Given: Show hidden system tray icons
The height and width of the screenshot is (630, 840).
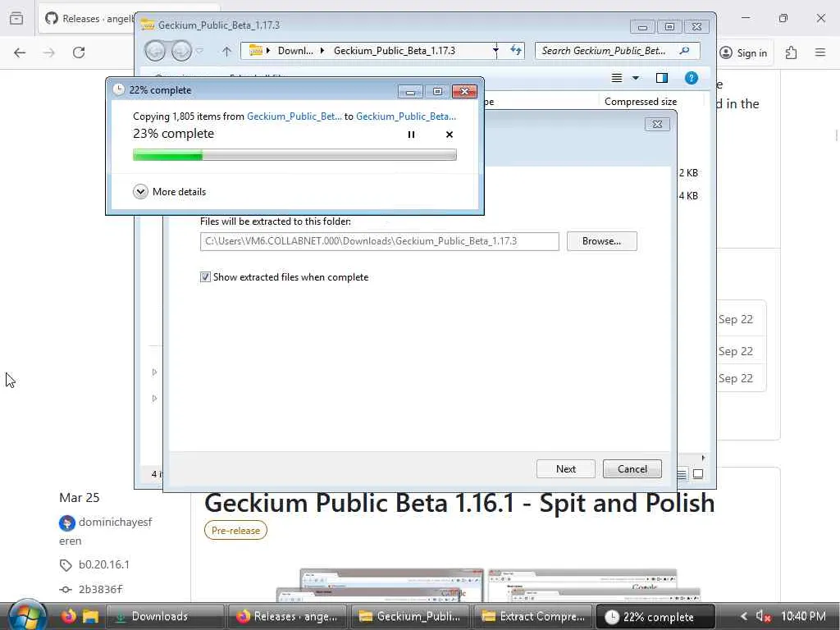Looking at the screenshot, I should tap(743, 617).
